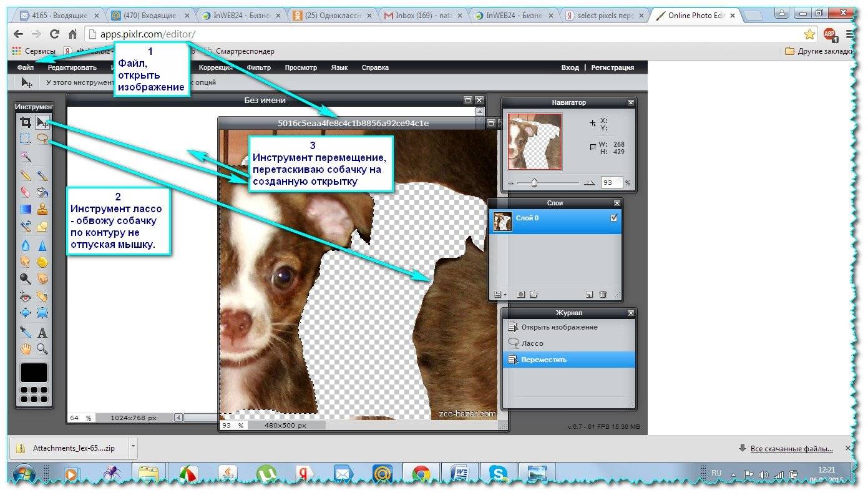Click the Вход login link
This screenshot has width=868, height=495.
click(x=570, y=67)
